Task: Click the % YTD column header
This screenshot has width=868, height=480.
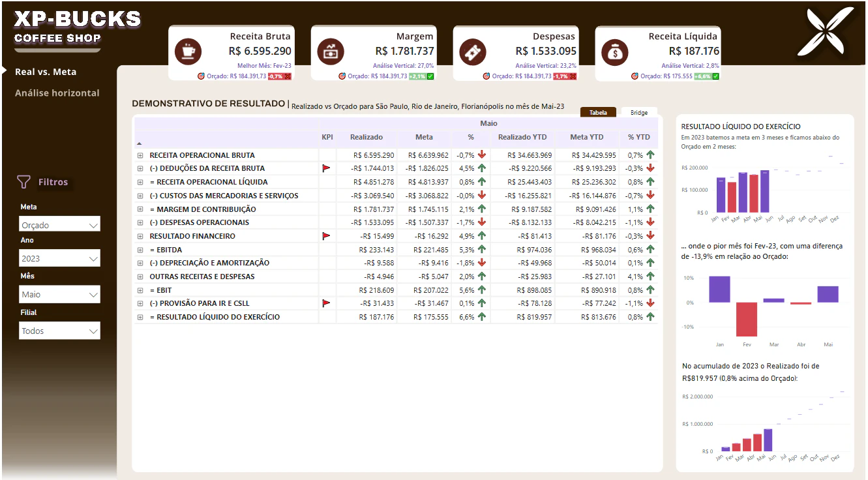Action: pyautogui.click(x=639, y=137)
